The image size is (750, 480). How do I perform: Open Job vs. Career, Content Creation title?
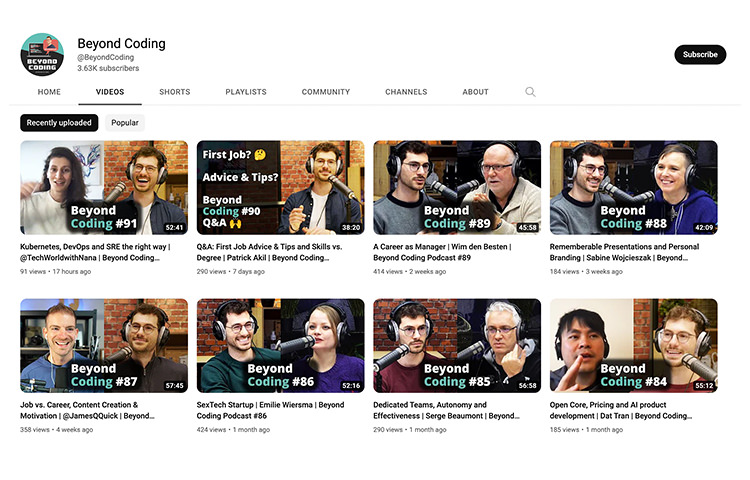[87, 410]
